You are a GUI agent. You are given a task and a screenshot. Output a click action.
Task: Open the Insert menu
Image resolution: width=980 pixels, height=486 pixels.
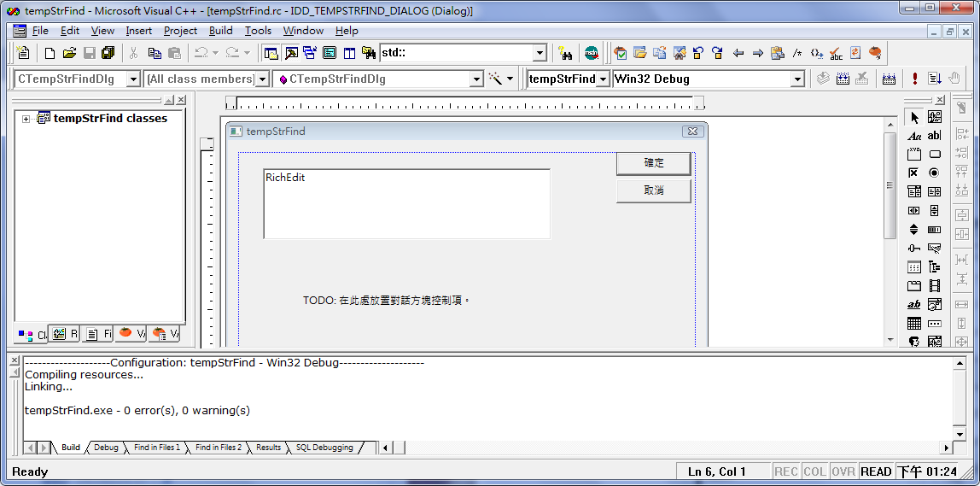coord(139,31)
